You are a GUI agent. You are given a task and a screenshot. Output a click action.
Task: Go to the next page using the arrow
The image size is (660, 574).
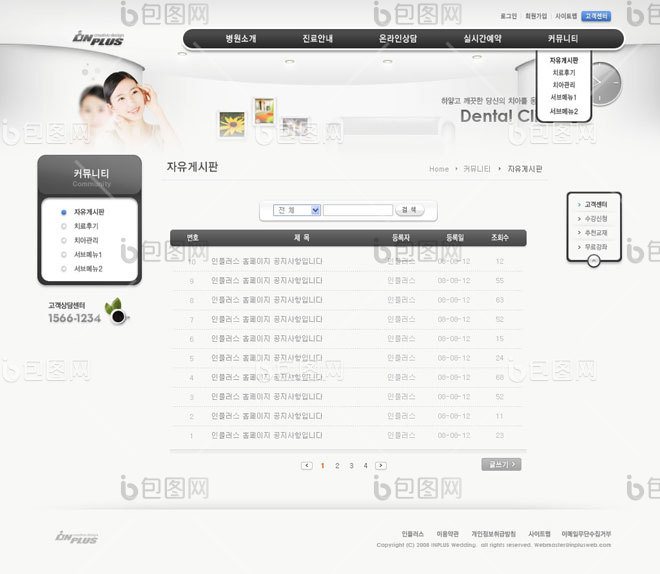pos(381,465)
